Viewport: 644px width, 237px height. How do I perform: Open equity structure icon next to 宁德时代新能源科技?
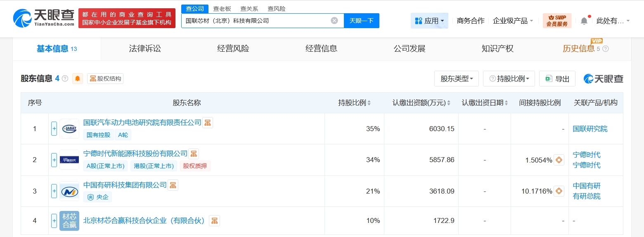click(x=194, y=154)
